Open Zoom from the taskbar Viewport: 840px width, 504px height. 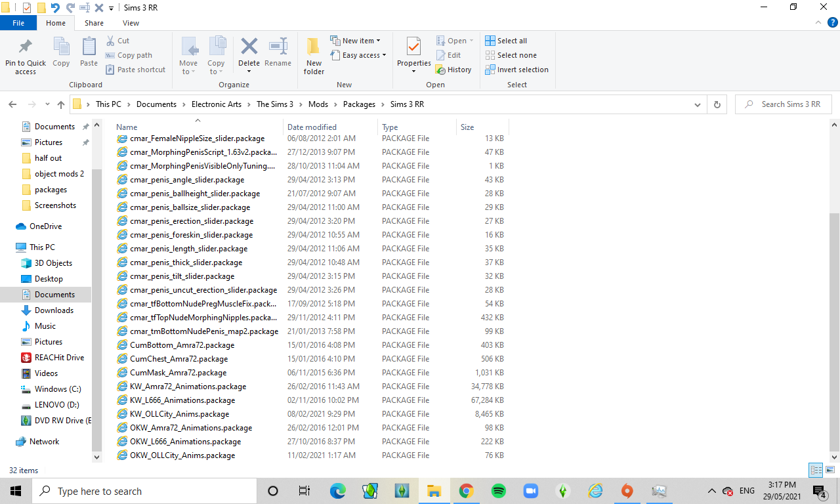coord(531,491)
